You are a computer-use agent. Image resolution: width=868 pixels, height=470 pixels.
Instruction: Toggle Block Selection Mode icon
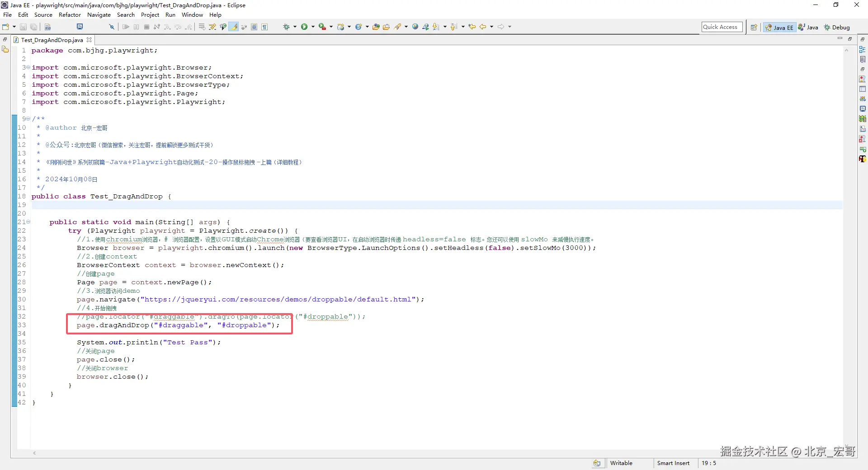click(x=254, y=27)
